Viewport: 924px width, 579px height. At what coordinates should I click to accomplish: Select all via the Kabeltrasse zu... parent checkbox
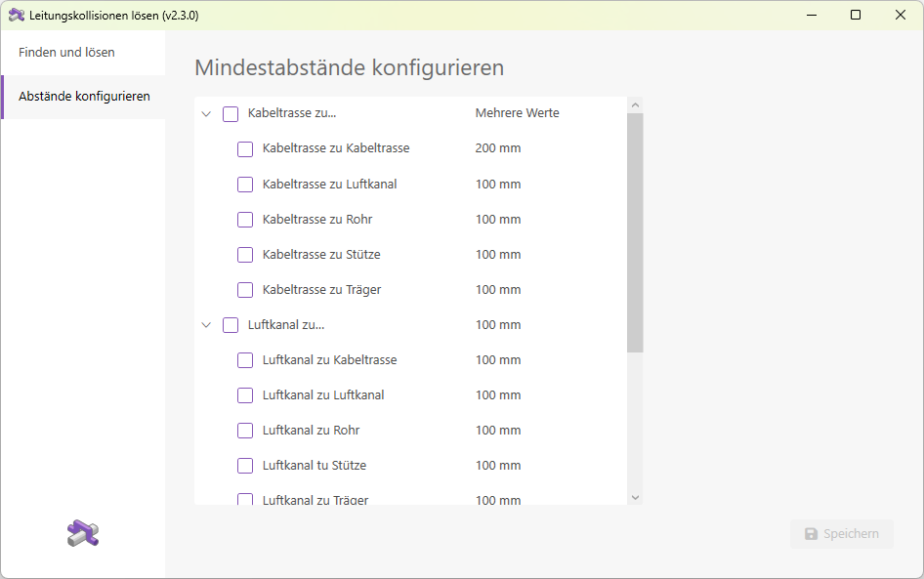230,113
